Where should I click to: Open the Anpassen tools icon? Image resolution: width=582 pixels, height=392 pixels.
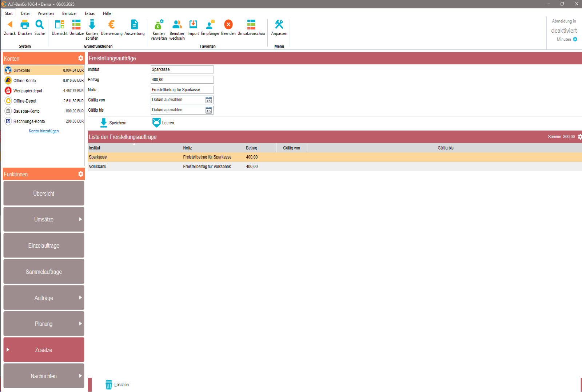coord(279,24)
